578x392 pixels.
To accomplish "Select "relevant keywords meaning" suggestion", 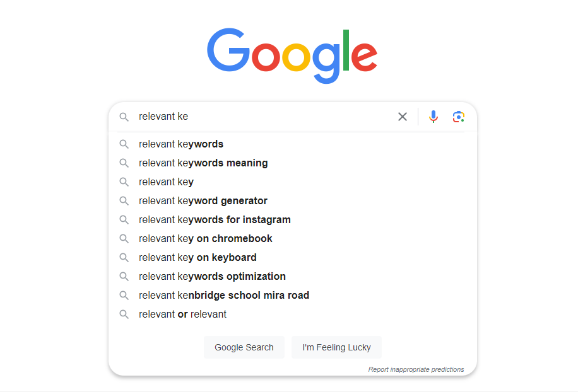I will pos(203,163).
